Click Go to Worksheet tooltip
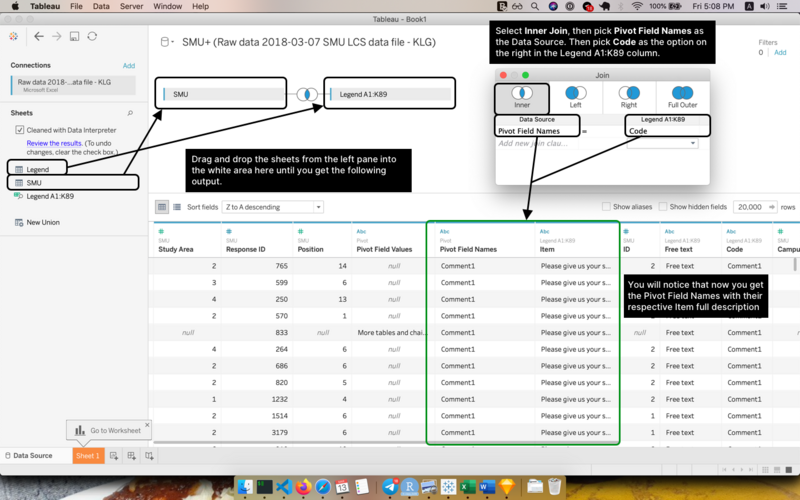The image size is (800, 500). 109,431
